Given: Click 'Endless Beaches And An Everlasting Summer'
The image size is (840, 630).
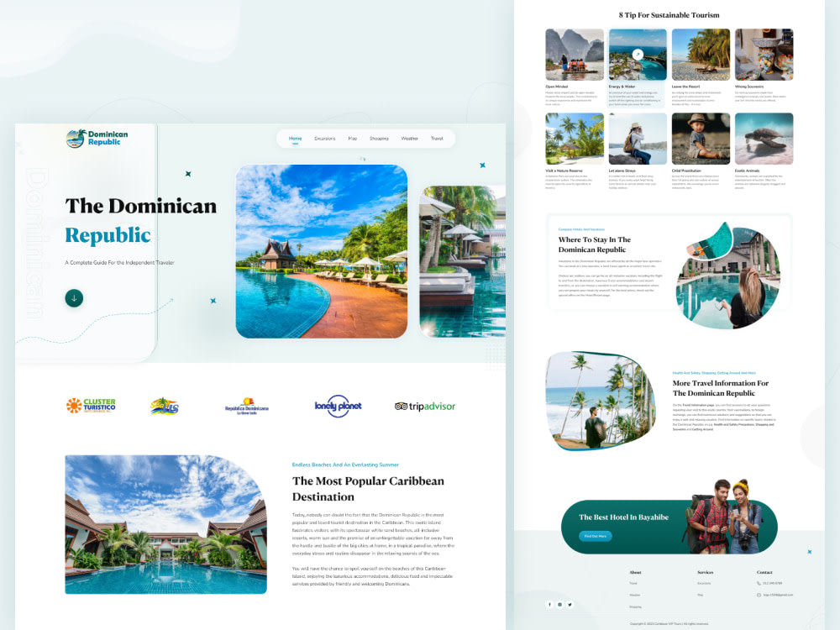Looking at the screenshot, I should coord(345,465).
